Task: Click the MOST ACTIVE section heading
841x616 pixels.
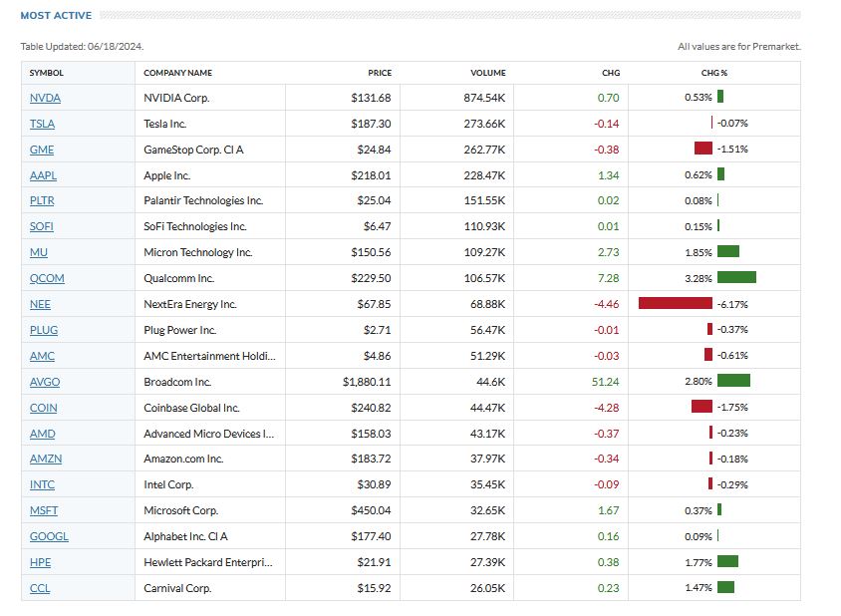Action: pyautogui.click(x=56, y=16)
